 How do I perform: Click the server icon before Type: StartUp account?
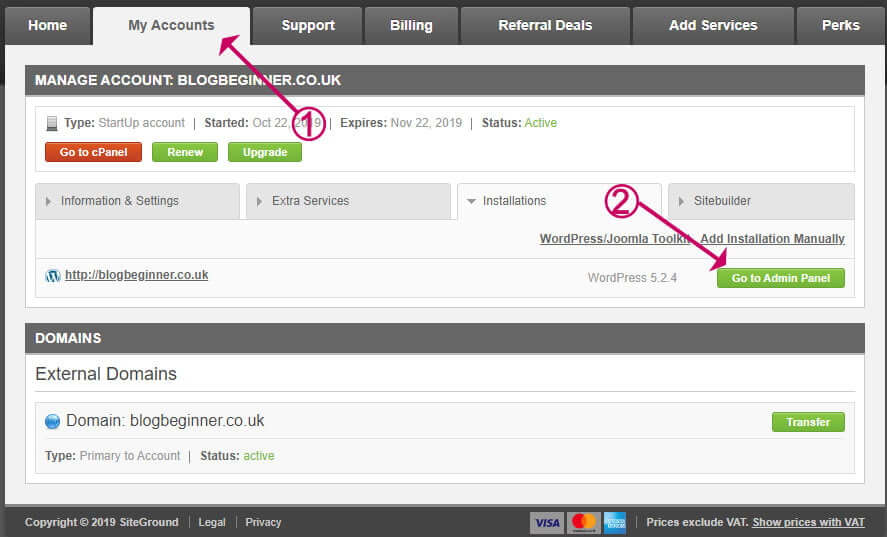[51, 123]
